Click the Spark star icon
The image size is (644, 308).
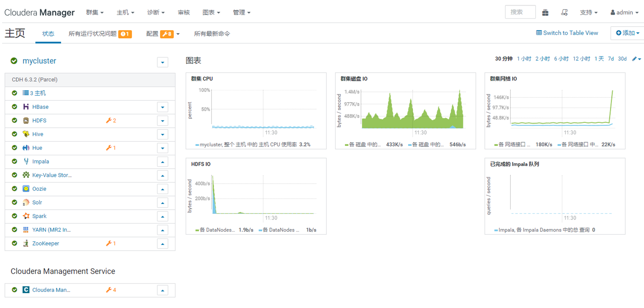(x=26, y=216)
